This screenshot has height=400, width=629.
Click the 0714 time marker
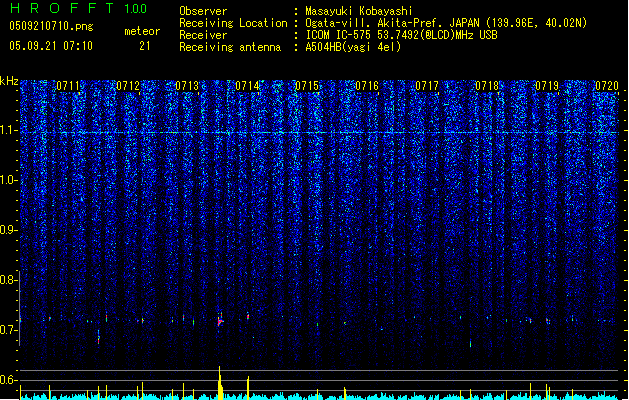click(x=247, y=86)
